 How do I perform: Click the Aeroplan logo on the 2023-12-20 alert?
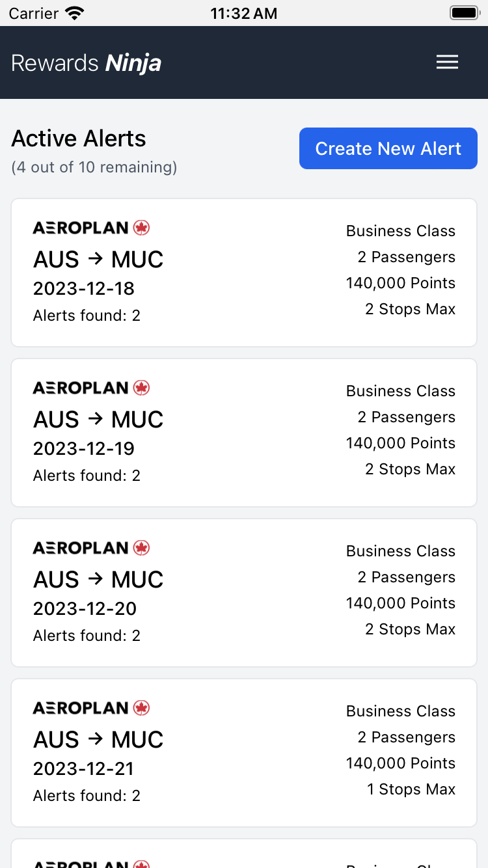tap(91, 548)
